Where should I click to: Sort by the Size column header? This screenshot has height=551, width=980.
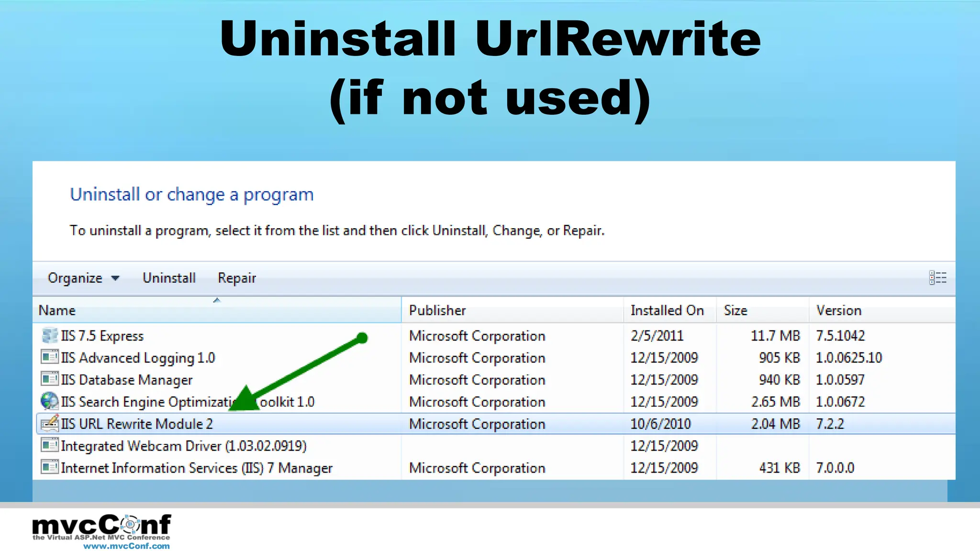(763, 310)
